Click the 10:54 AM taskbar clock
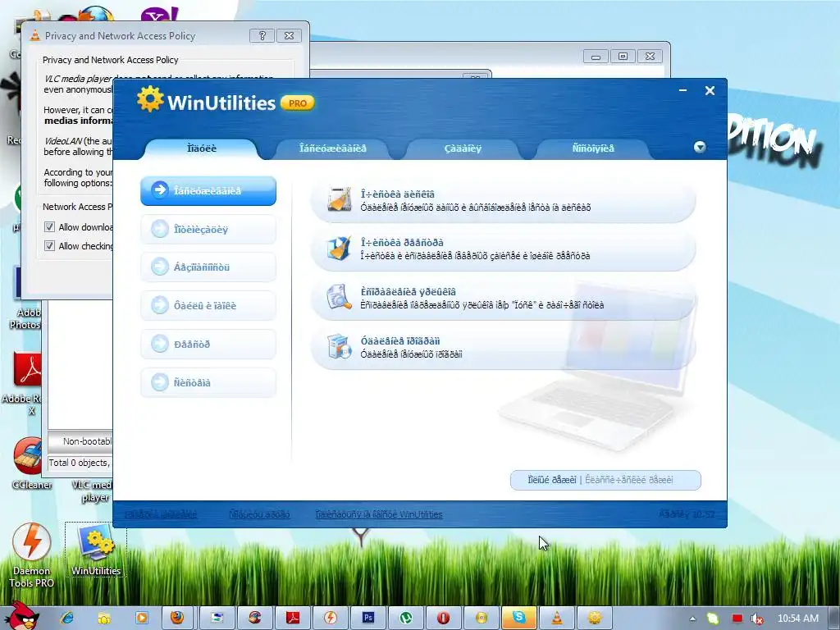The width and height of the screenshot is (840, 630). pyautogui.click(x=797, y=619)
